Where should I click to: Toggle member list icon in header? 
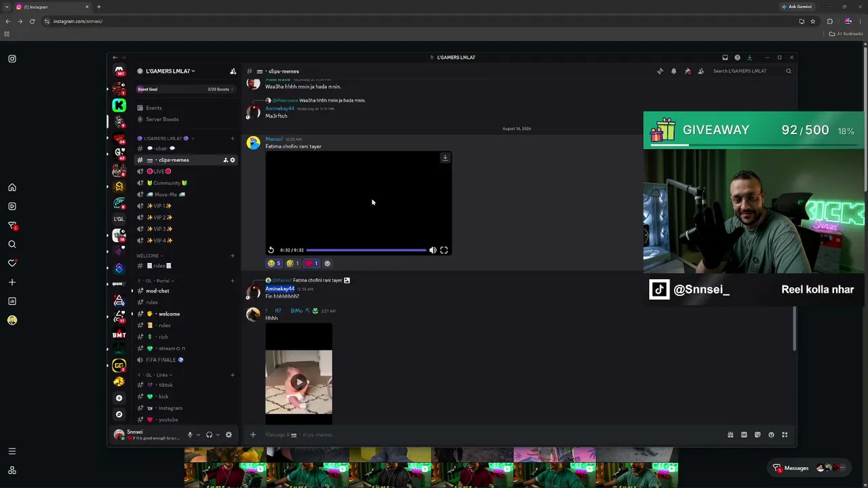(701, 71)
